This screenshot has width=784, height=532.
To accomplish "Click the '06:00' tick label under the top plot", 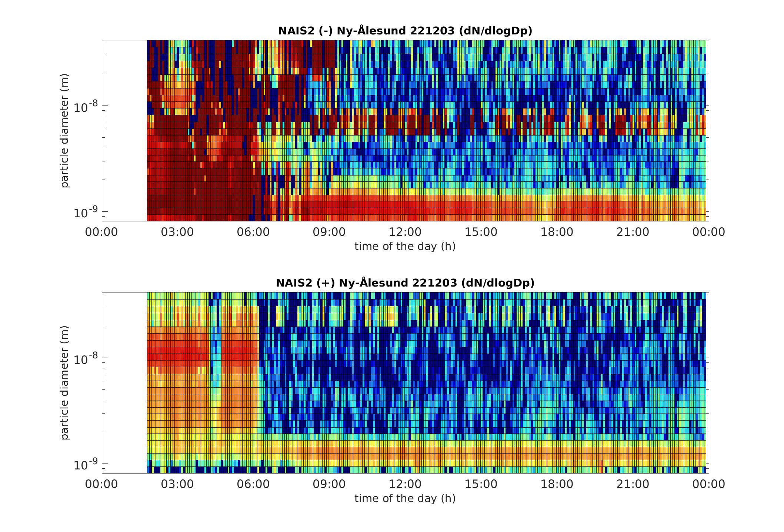I will pyautogui.click(x=253, y=232).
